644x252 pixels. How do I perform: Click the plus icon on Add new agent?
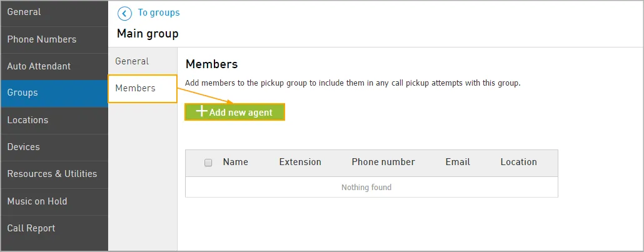[201, 112]
